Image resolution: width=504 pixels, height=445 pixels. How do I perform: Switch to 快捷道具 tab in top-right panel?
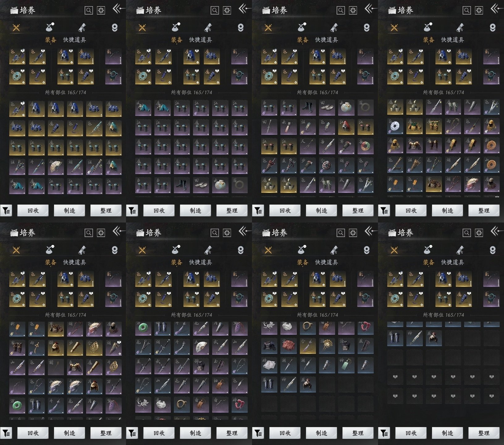(x=452, y=40)
